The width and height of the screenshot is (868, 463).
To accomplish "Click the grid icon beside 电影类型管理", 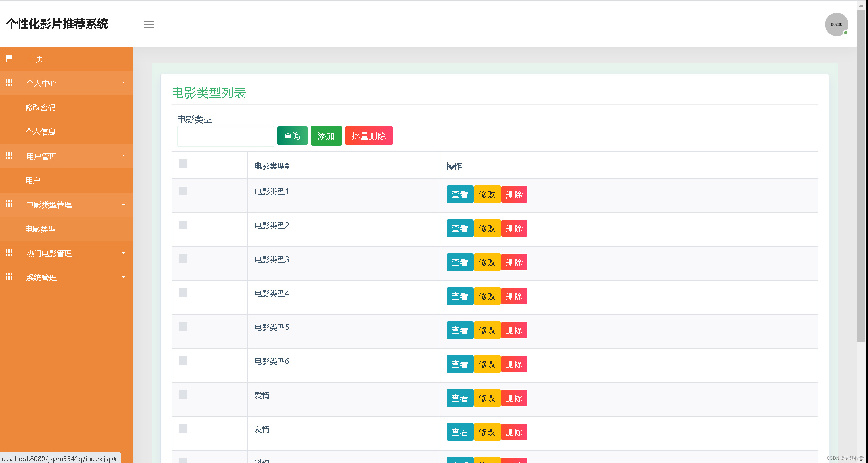I will 9,204.
